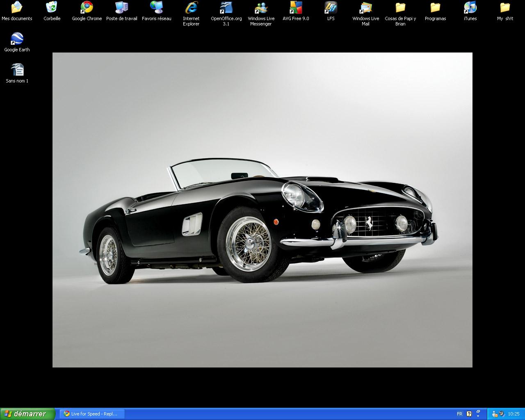Select the Google Earth desktop shortcut
Image resolution: width=525 pixels, height=420 pixels.
(17, 42)
